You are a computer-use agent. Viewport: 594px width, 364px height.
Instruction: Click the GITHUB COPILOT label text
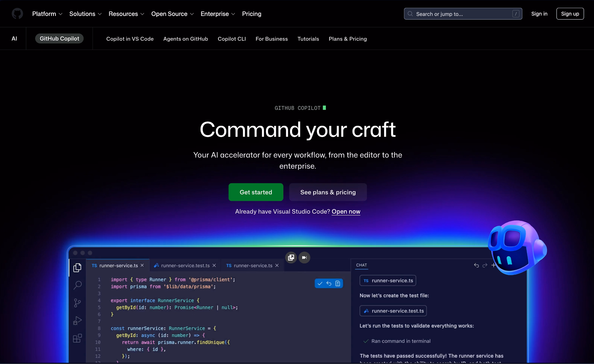[x=297, y=108]
